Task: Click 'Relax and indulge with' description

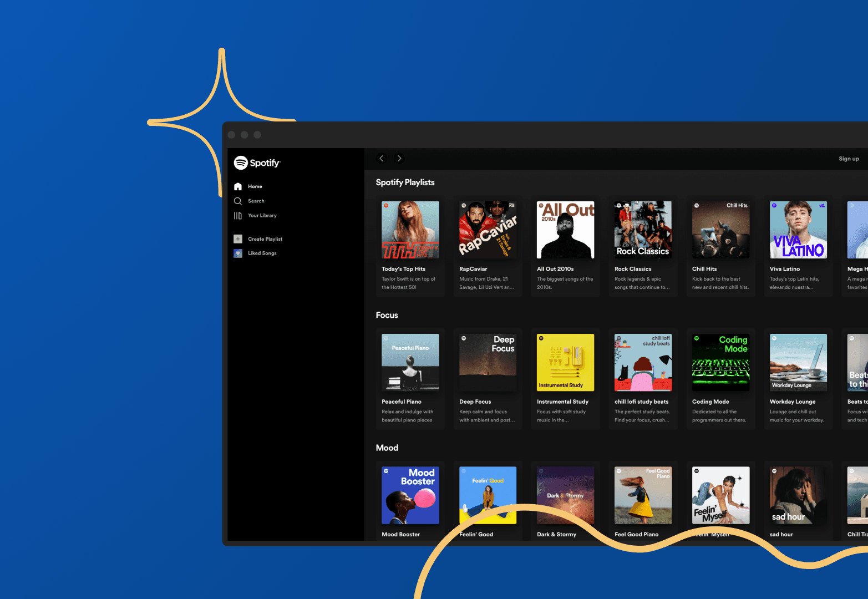Action: coord(408,415)
